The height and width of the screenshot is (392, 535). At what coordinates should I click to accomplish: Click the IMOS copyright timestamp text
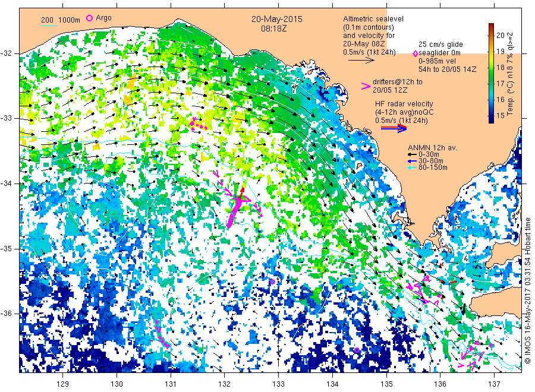click(x=527, y=291)
